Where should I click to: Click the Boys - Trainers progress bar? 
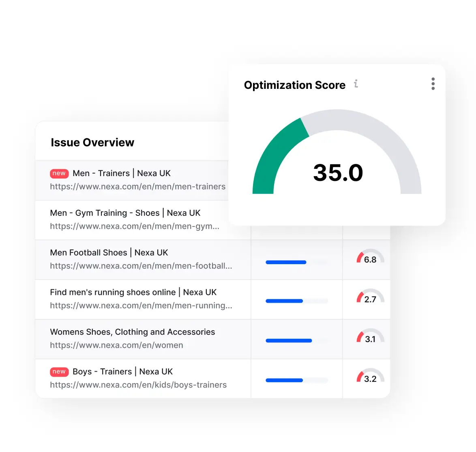(x=296, y=381)
